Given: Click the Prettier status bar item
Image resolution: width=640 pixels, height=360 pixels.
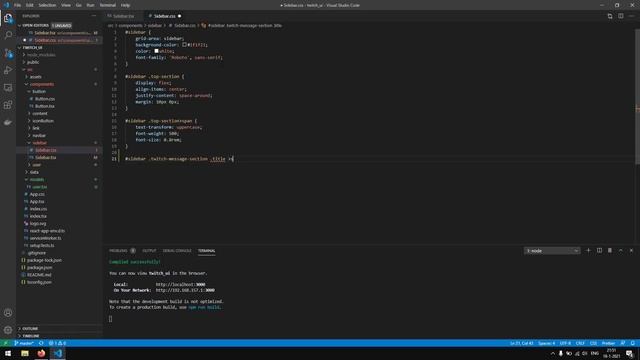Looking at the screenshot, I should (x=608, y=343).
